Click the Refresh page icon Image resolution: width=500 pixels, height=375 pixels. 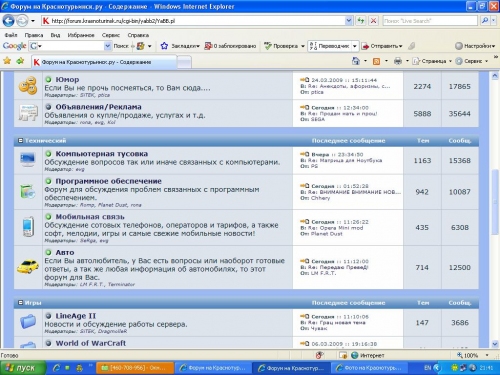pos(361,21)
